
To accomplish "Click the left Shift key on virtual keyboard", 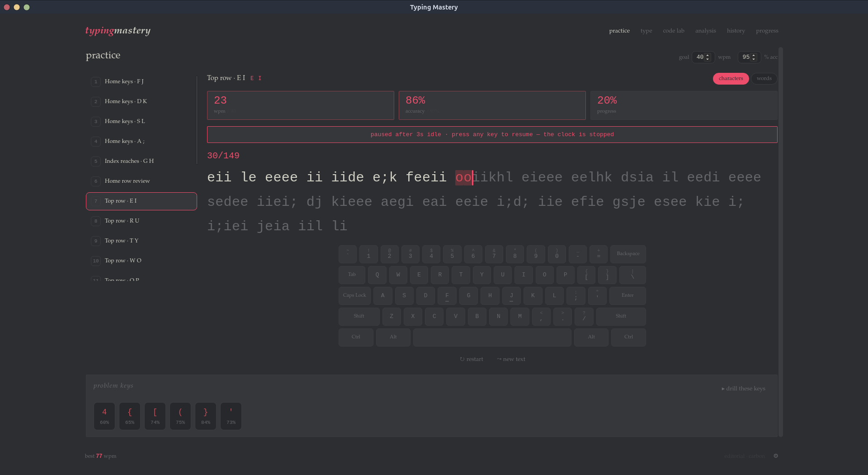I will point(359,317).
